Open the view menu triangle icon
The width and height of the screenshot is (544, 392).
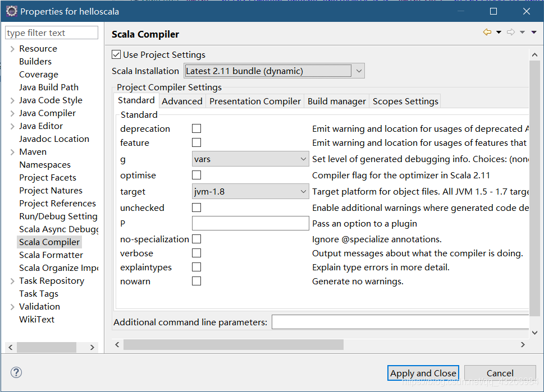(x=534, y=32)
